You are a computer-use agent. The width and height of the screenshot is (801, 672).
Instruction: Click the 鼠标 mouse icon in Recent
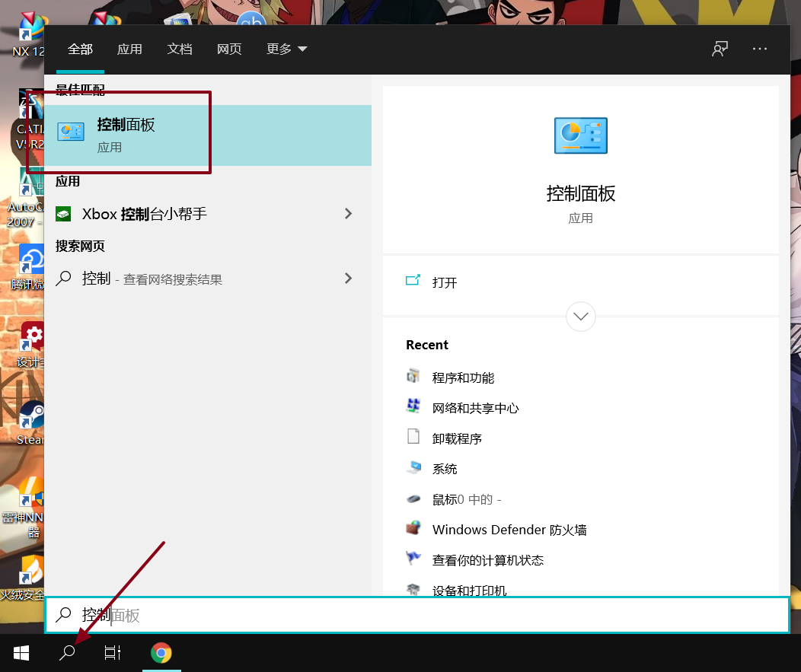click(413, 499)
